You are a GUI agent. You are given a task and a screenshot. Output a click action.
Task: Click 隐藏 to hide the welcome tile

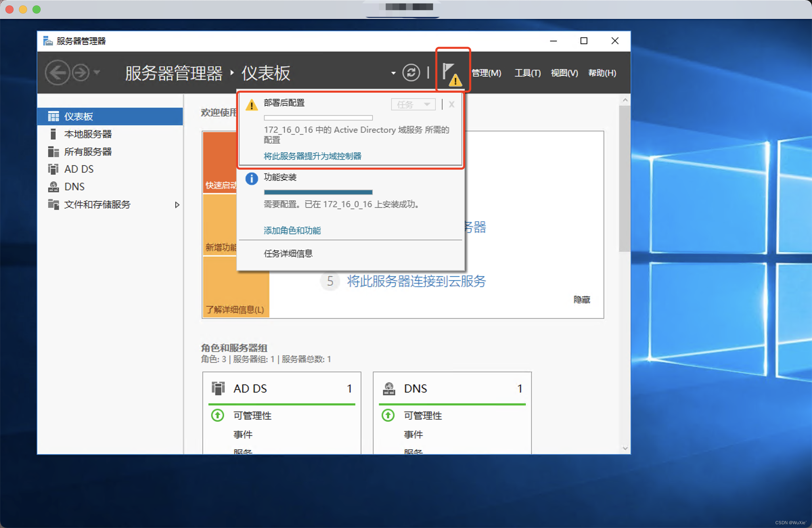[582, 300]
